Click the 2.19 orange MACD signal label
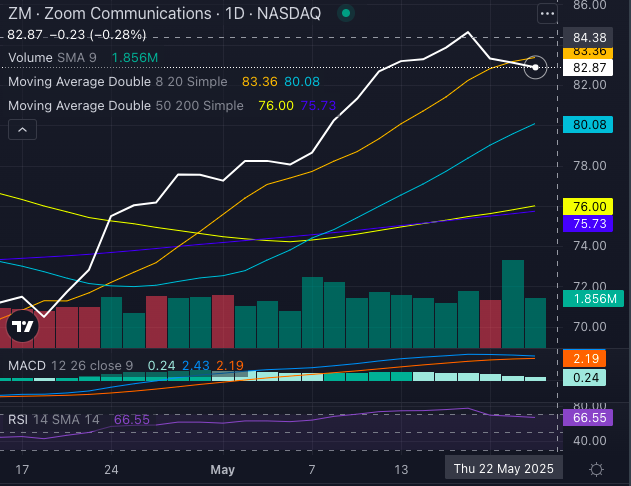 tap(585, 358)
